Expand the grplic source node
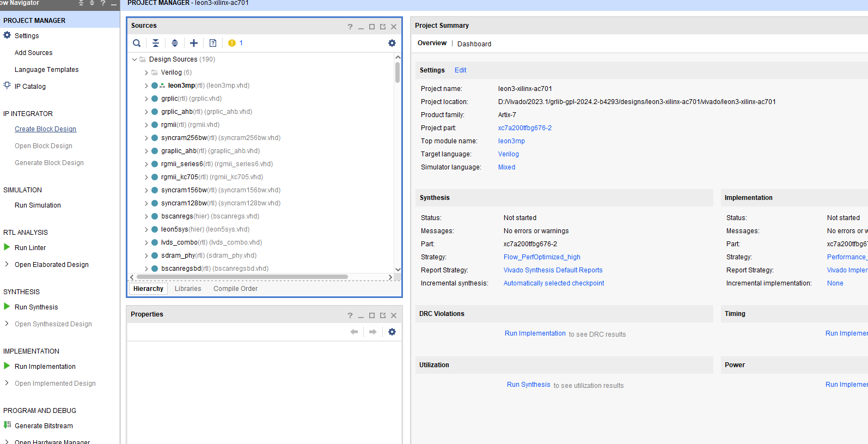The width and height of the screenshot is (868, 444). click(146, 99)
